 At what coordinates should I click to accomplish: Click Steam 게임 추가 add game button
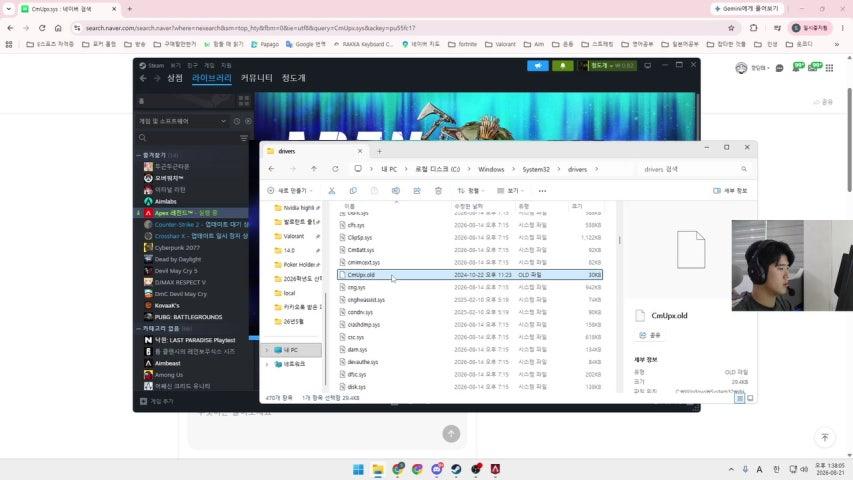click(157, 401)
